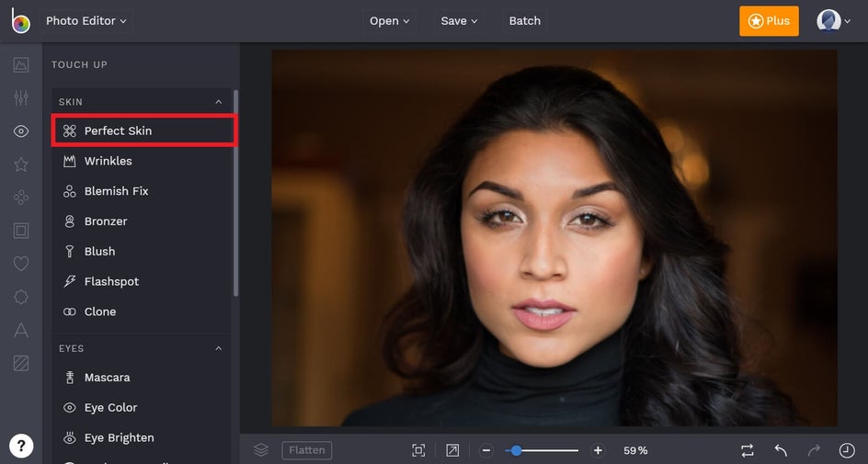Select the Wrinkles tool

142,161
